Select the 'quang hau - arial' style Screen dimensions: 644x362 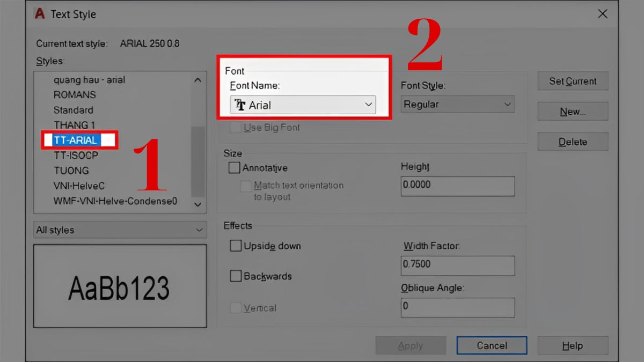pyautogui.click(x=89, y=80)
